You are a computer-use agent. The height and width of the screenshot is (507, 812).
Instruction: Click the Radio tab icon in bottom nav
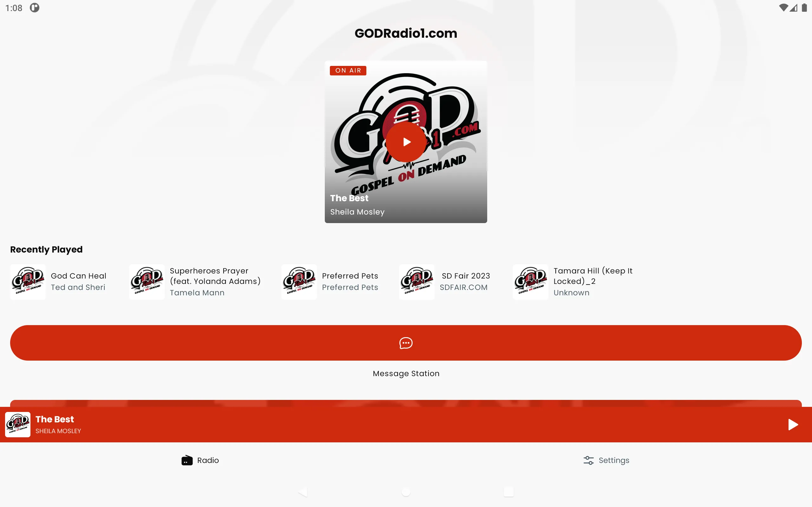pos(187,460)
